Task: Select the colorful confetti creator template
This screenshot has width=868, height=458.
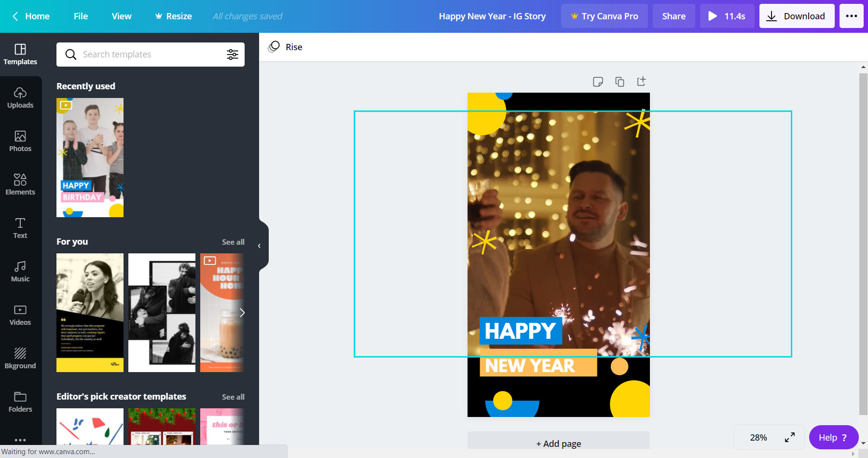Action: click(x=90, y=427)
